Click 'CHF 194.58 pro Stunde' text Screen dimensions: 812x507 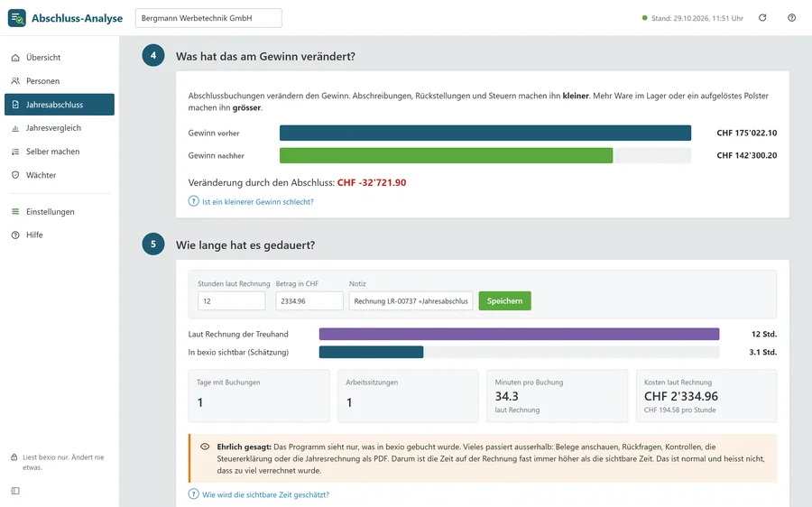pyautogui.click(x=680, y=410)
